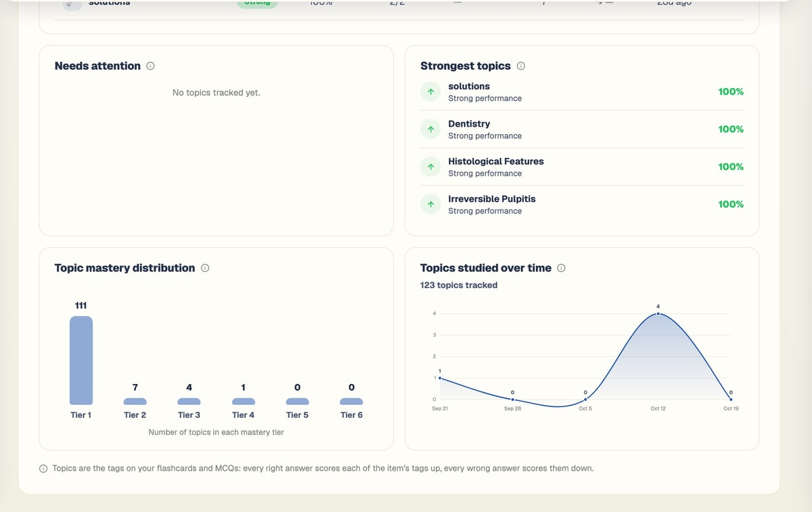Click the info icon beside Strongest topics

tap(521, 66)
